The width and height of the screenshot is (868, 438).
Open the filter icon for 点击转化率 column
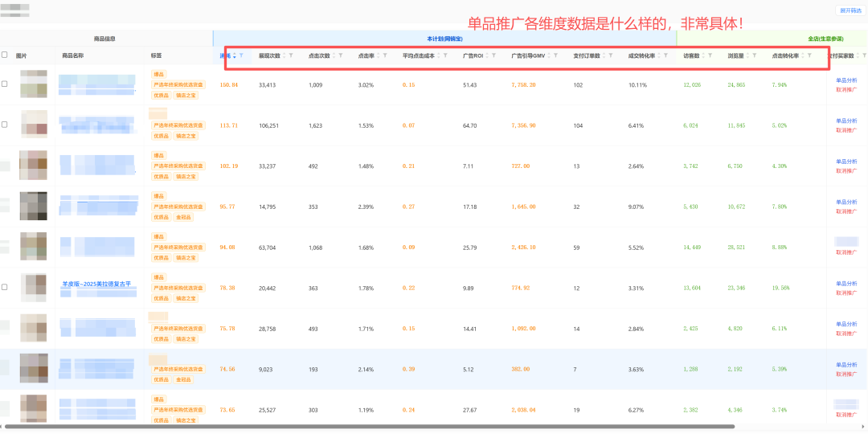pyautogui.click(x=809, y=55)
